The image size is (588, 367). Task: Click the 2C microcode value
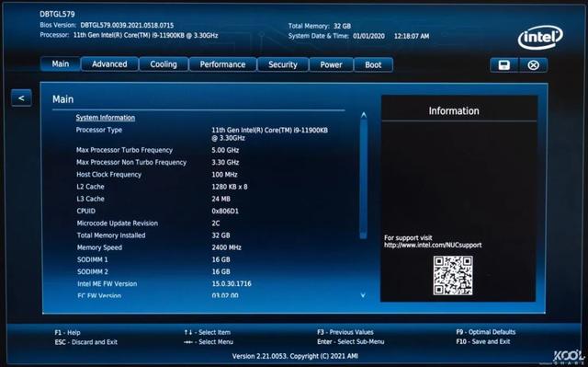click(216, 224)
